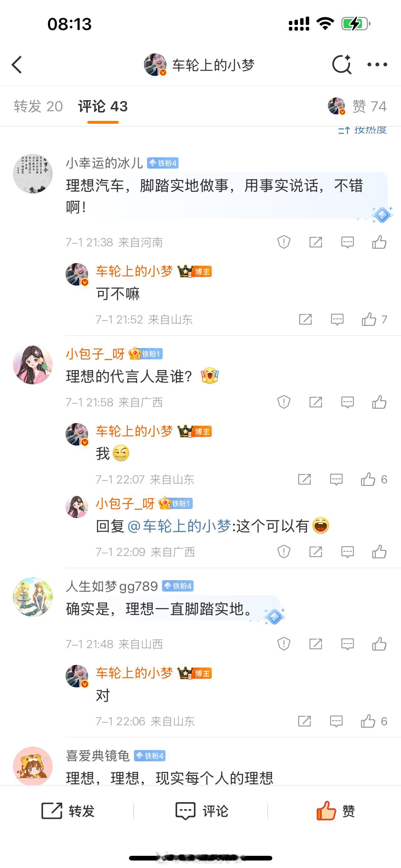Open 赞 74 likes list
The width and height of the screenshot is (401, 868).
[358, 106]
